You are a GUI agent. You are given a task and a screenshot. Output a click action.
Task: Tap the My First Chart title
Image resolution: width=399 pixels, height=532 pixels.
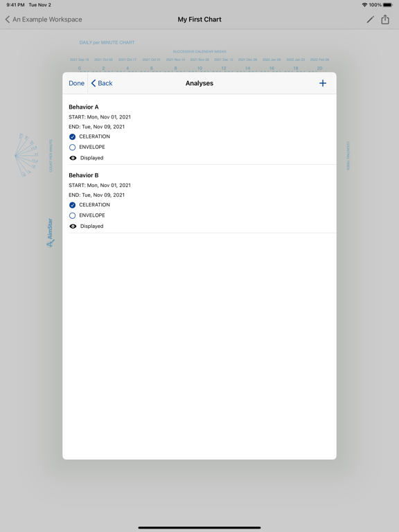click(x=199, y=19)
